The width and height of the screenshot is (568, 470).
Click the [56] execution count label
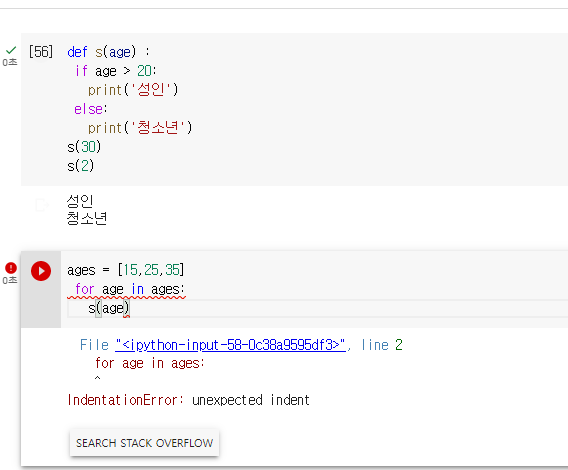click(41, 51)
